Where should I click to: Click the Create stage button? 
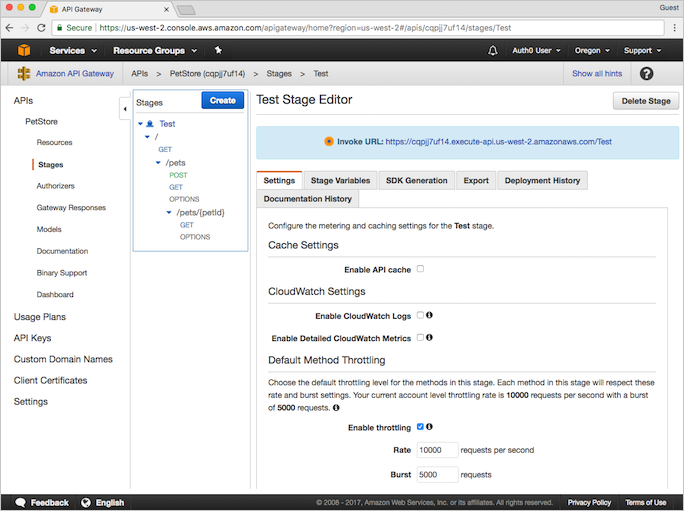pos(222,100)
